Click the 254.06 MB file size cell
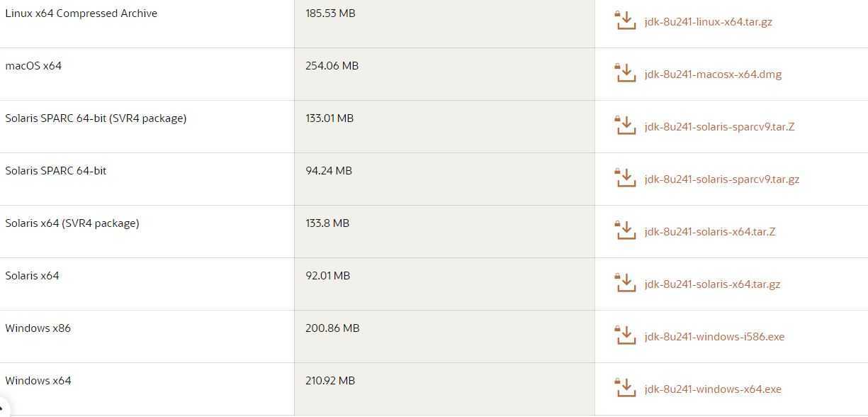868x417 pixels. click(444, 74)
